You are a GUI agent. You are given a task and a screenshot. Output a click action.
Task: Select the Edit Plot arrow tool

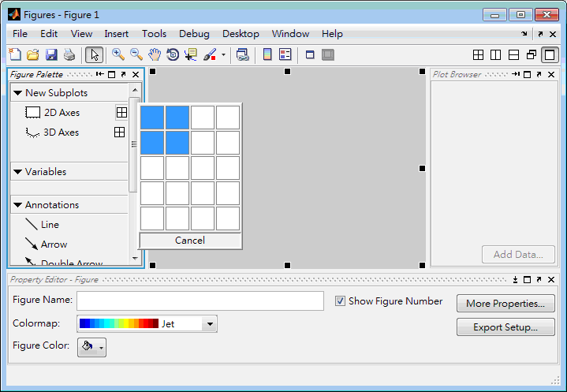pyautogui.click(x=95, y=55)
